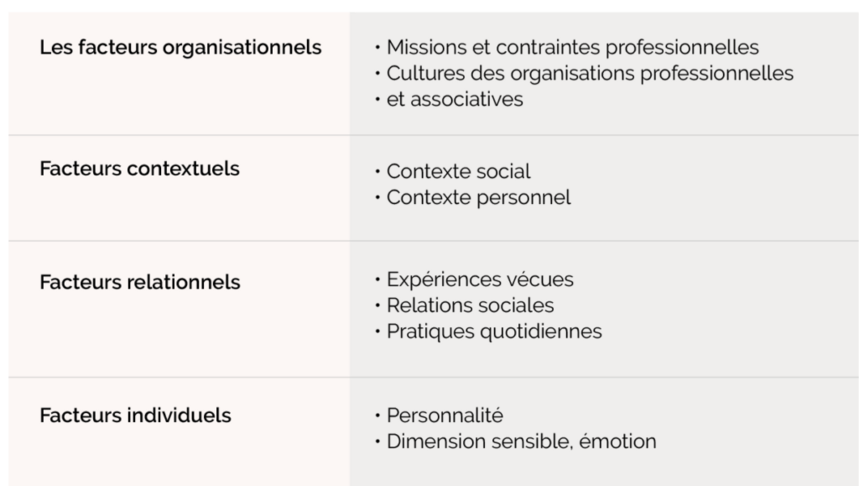Click the 'et associatives' bullet text
This screenshot has height=486, width=859.
(455, 99)
